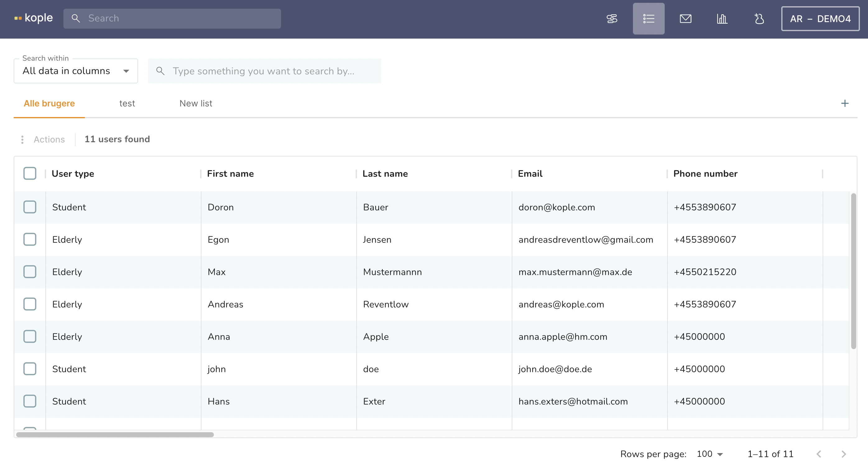Screen dimensions: 868x468
Task: Click the AR – DEMO4 account button
Action: click(x=820, y=19)
